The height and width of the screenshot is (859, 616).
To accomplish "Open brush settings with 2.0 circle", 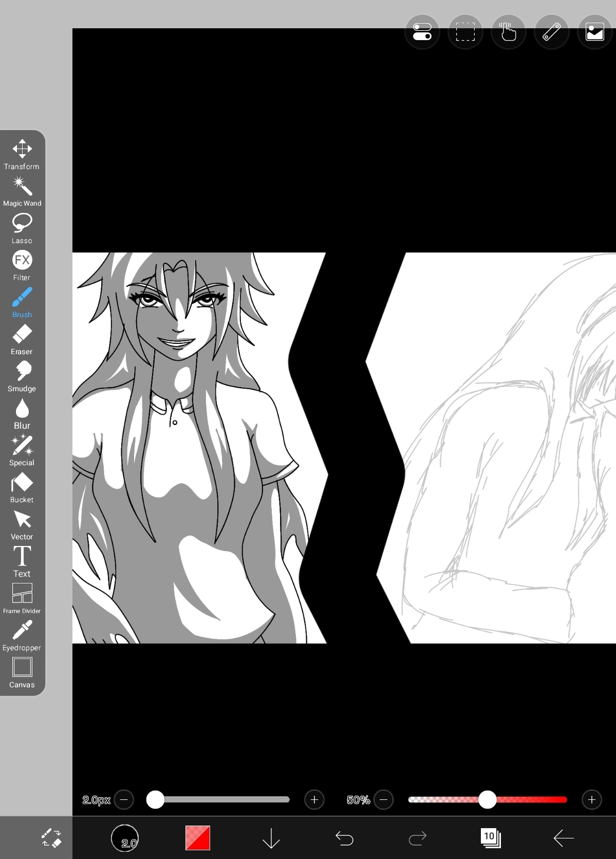I will pyautogui.click(x=125, y=838).
